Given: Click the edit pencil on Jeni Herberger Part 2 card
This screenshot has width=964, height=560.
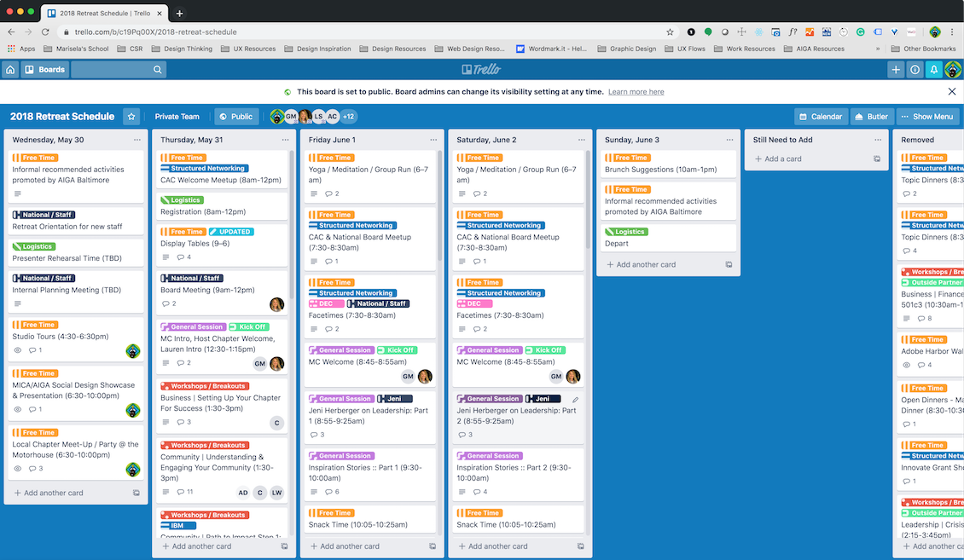Looking at the screenshot, I should [x=576, y=399].
